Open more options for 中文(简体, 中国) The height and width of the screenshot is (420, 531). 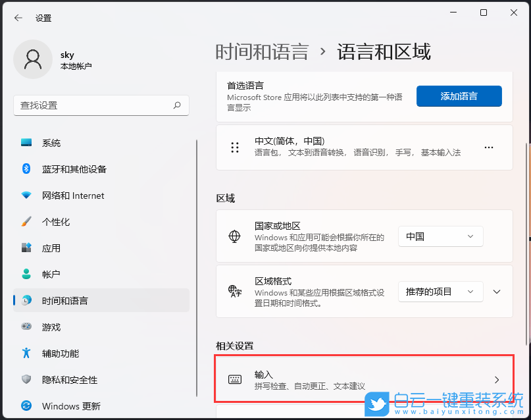[x=489, y=148]
